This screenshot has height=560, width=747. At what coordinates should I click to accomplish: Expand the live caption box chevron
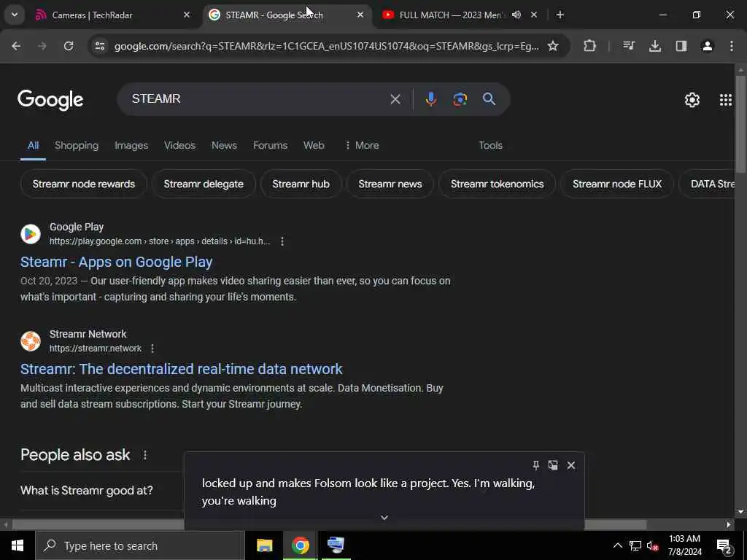[x=384, y=518]
